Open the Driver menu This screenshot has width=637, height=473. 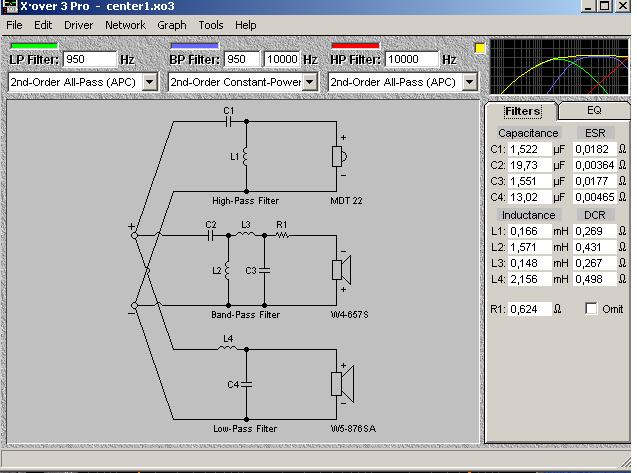tap(78, 25)
